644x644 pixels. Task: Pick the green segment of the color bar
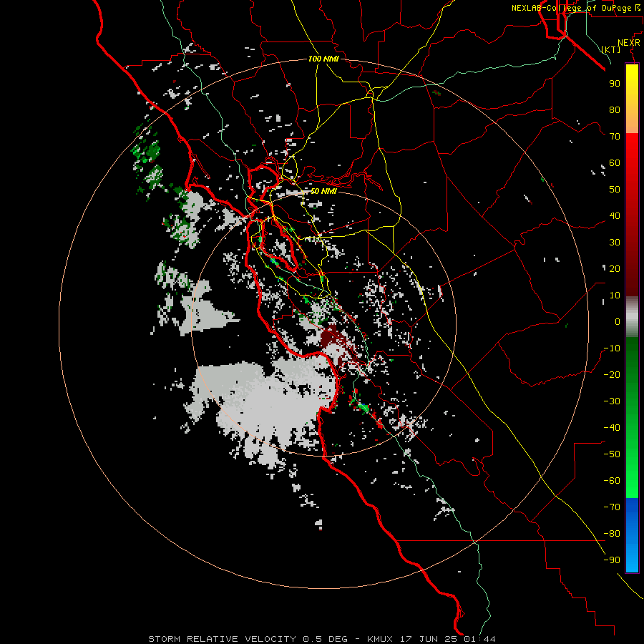click(x=632, y=417)
